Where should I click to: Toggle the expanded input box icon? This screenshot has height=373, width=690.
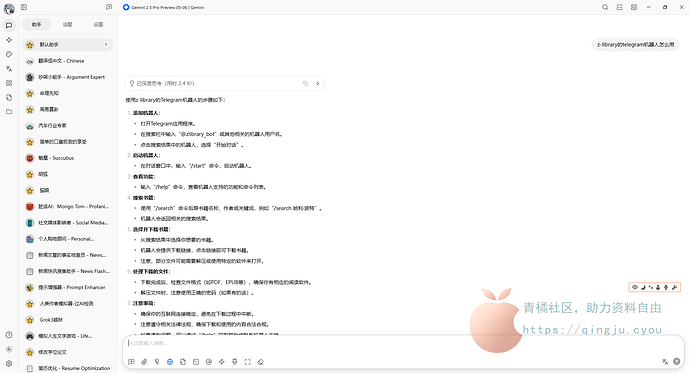click(248, 362)
